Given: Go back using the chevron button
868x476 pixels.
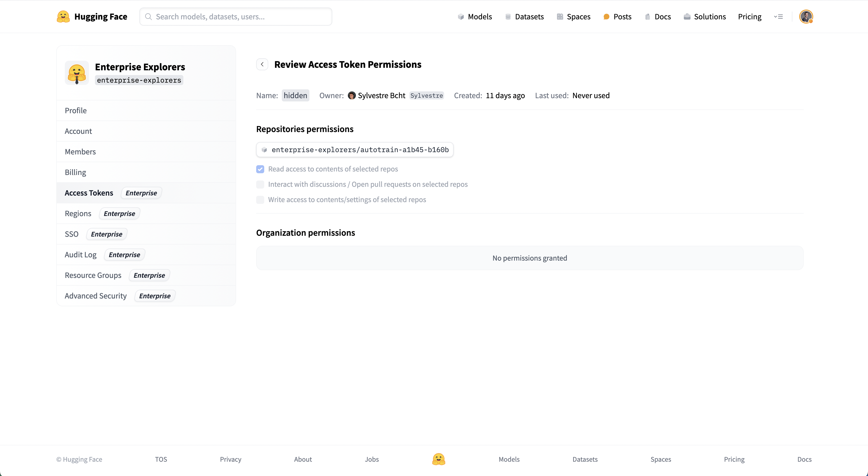Looking at the screenshot, I should coord(262,64).
